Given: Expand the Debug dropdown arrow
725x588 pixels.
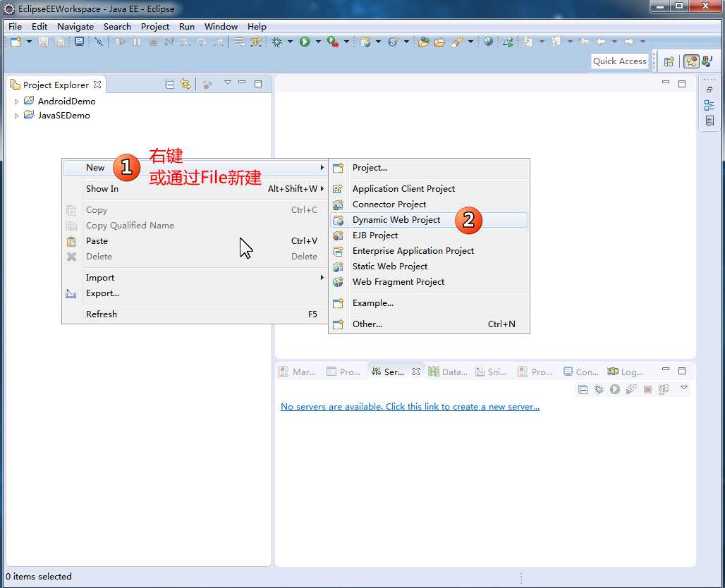Looking at the screenshot, I should pos(290,42).
